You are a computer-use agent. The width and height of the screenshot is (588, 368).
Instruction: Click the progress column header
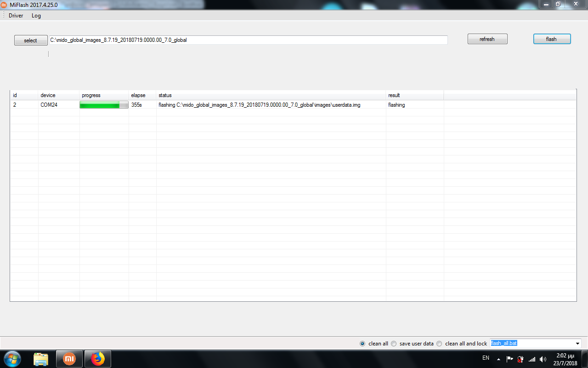pos(104,95)
